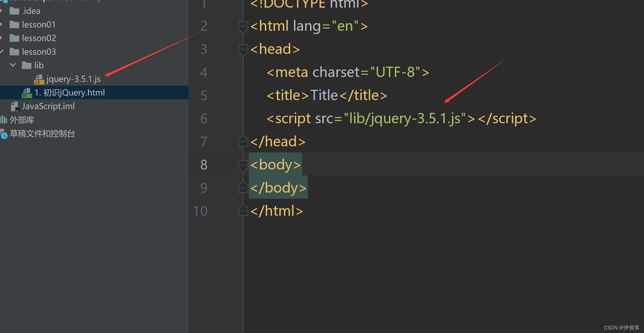Select lesson01 in project tree

click(94, 24)
